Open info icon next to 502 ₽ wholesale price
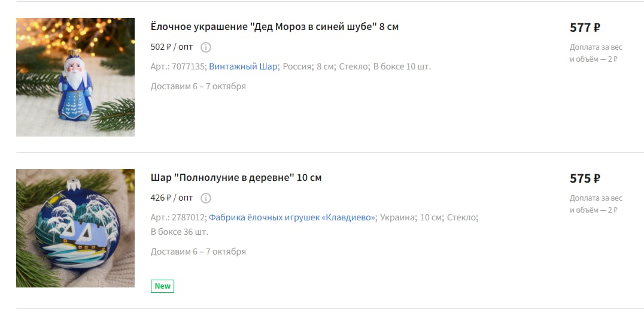 click(x=206, y=47)
